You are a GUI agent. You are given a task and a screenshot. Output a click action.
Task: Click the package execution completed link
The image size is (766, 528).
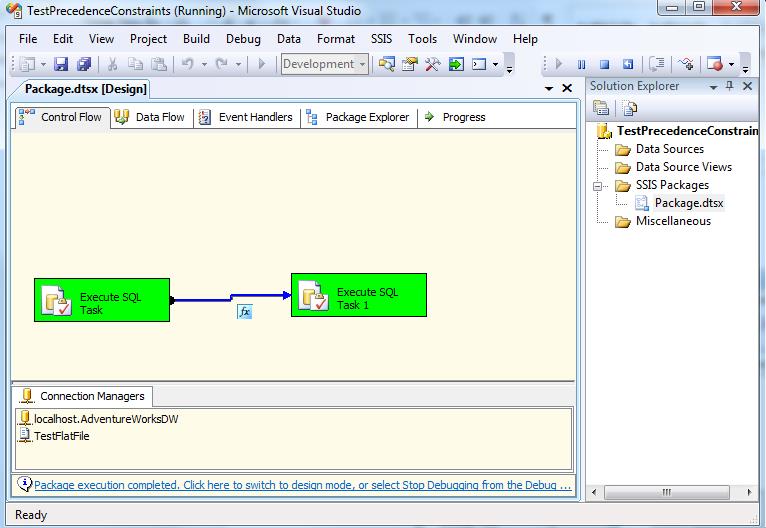[302, 485]
